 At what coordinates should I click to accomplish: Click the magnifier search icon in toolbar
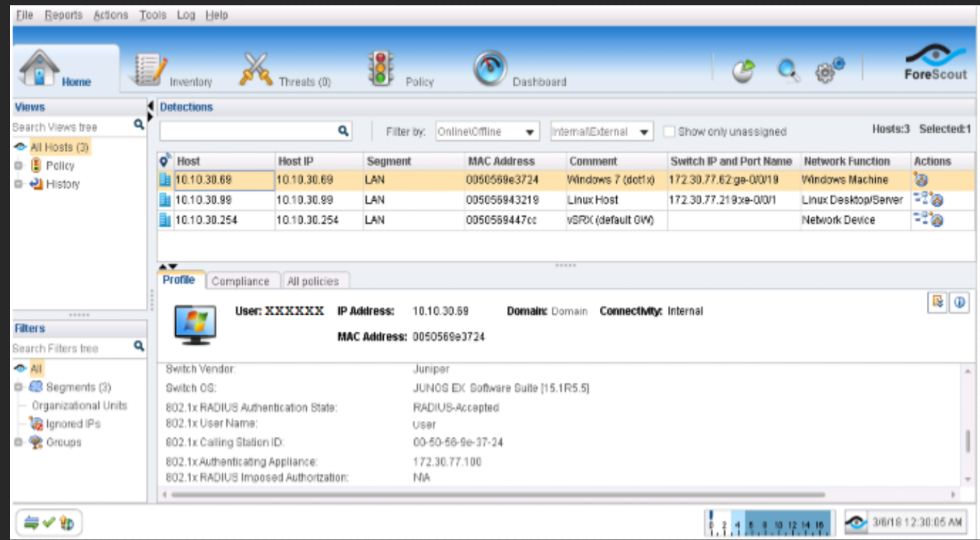point(787,71)
